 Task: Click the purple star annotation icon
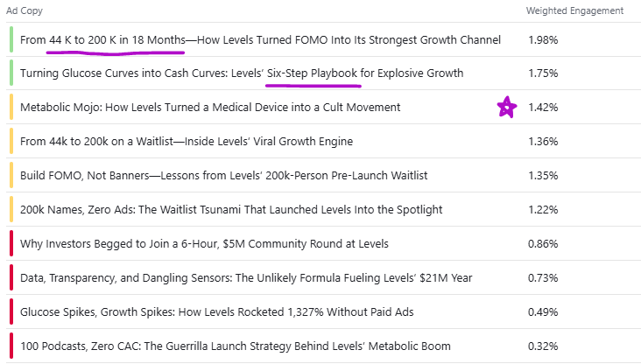[x=507, y=107]
